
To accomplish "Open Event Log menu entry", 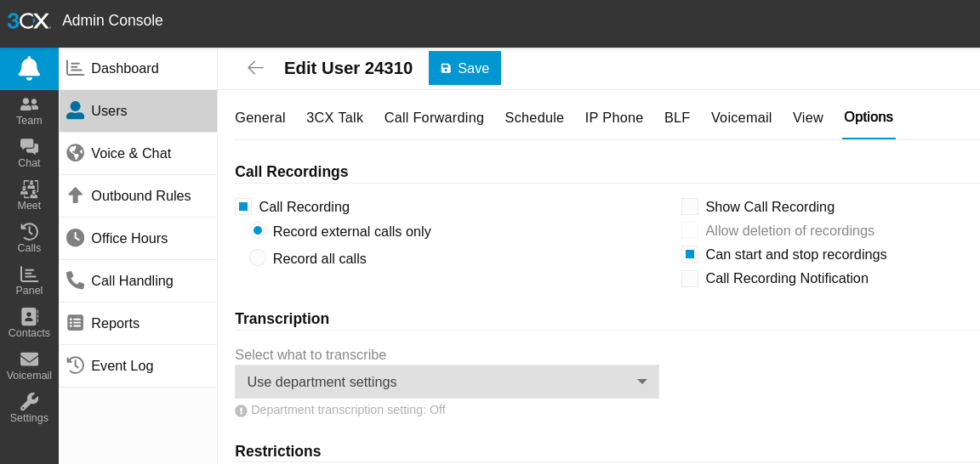I will (138, 365).
